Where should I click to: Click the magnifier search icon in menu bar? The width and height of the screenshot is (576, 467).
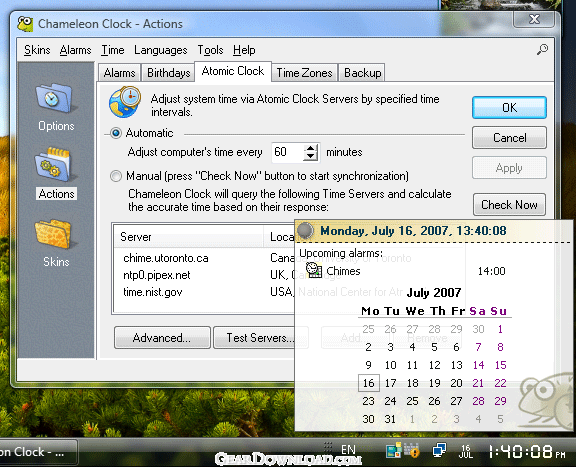point(542,50)
